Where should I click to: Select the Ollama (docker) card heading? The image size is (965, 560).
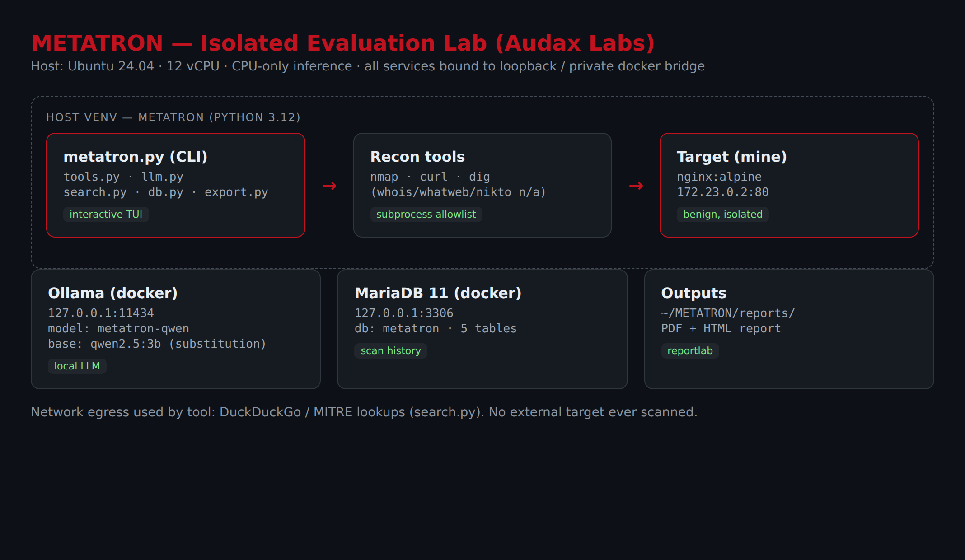[x=113, y=293]
